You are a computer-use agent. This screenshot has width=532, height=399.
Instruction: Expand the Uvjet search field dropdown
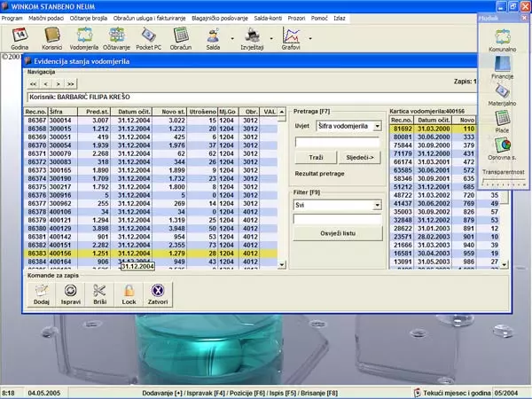point(377,127)
